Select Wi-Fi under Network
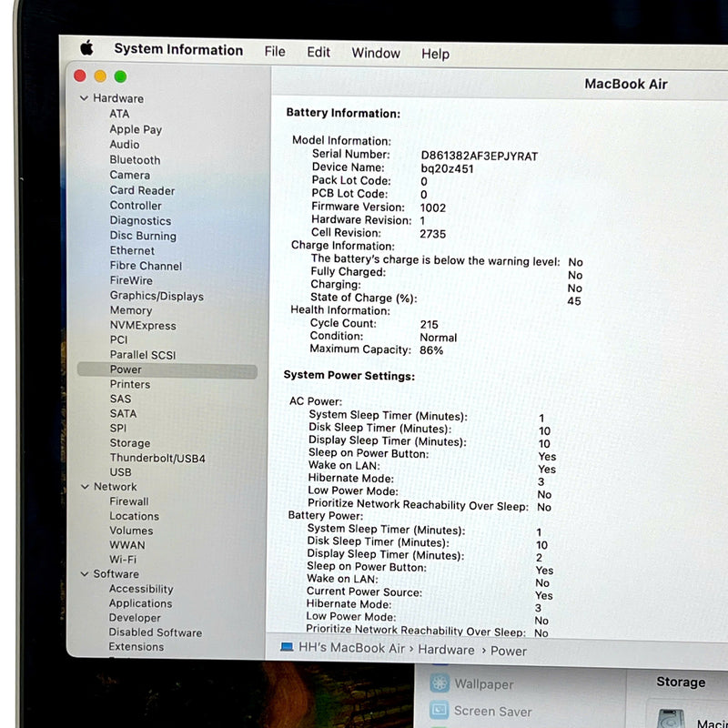Screen dimensions: 728x728 point(123,560)
